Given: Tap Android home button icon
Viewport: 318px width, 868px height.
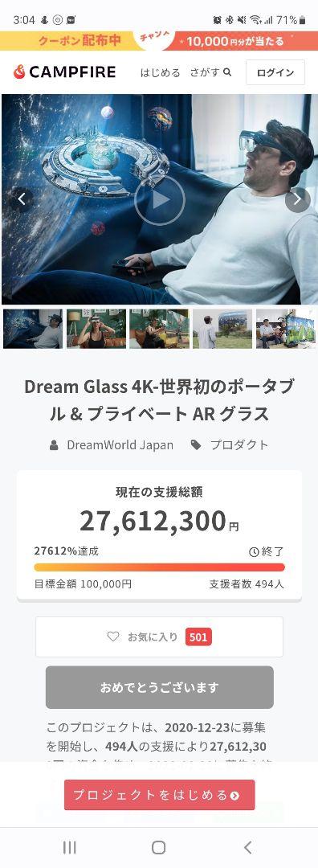Looking at the screenshot, I should coord(159,847).
